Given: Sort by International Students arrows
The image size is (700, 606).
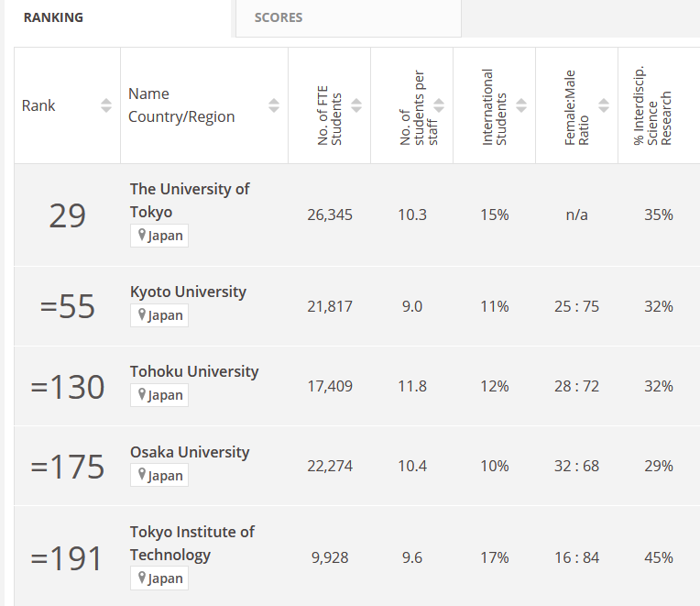Looking at the screenshot, I should [x=521, y=105].
